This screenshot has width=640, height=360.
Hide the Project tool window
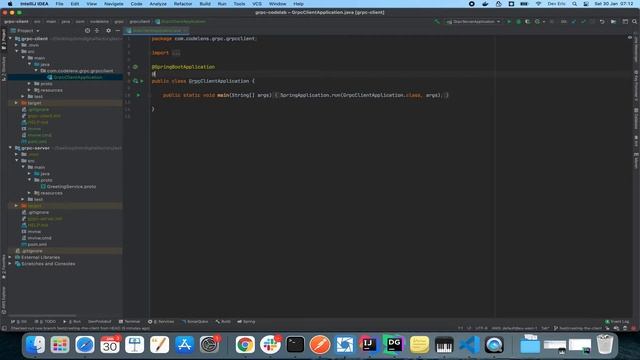click(x=118, y=31)
